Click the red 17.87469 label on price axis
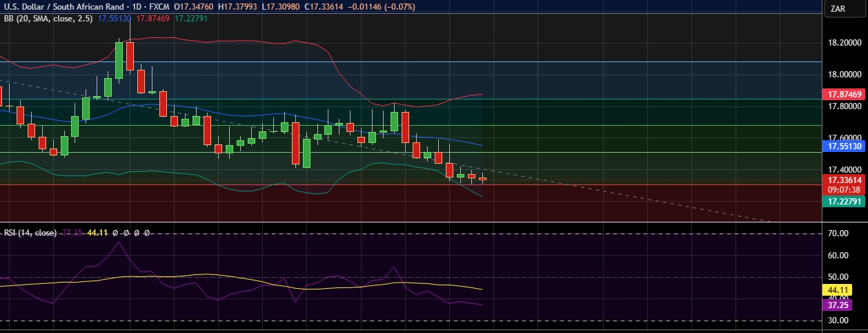The height and width of the screenshot is (333, 868). (x=844, y=94)
